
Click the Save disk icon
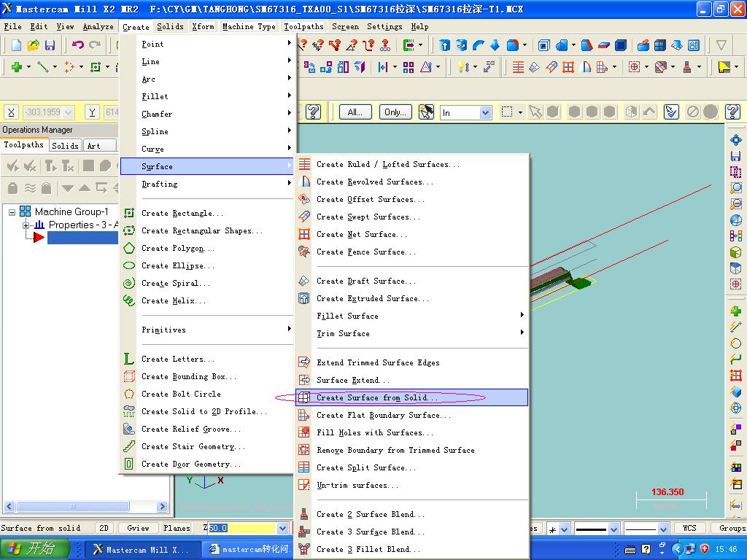[50, 45]
